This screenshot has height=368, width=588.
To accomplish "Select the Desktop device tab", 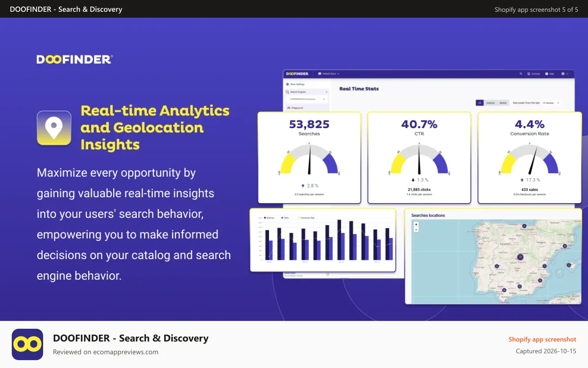I will (490, 103).
